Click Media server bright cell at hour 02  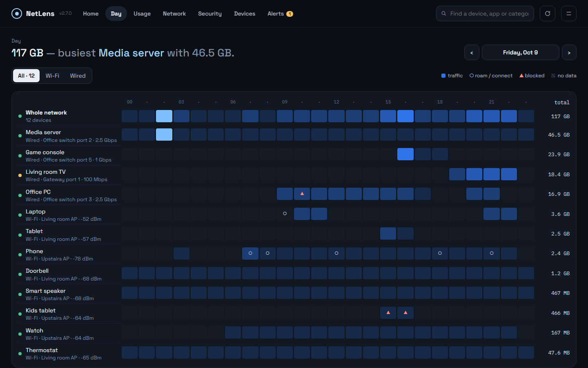click(164, 135)
